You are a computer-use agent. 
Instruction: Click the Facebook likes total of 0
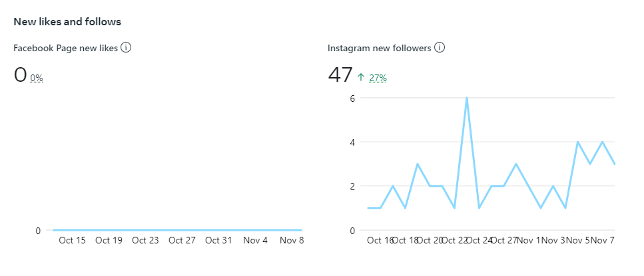point(20,75)
